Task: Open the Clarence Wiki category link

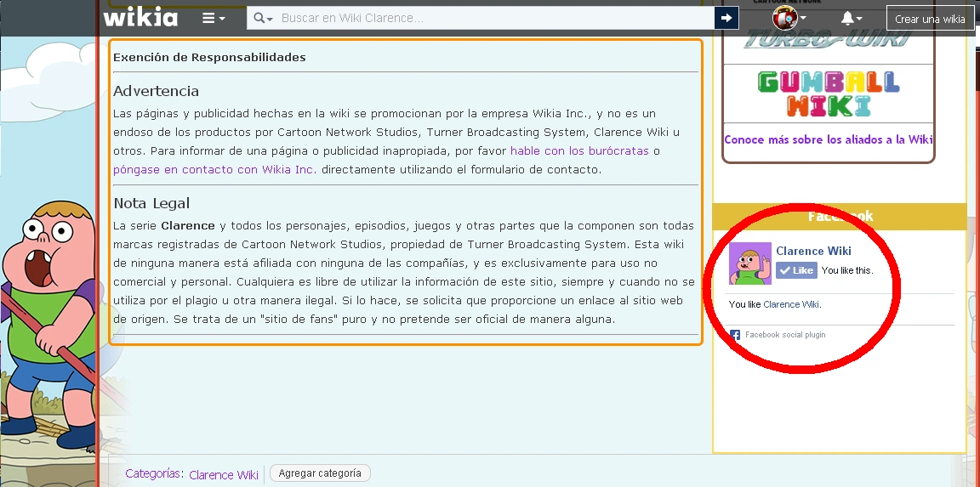Action: 224,474
